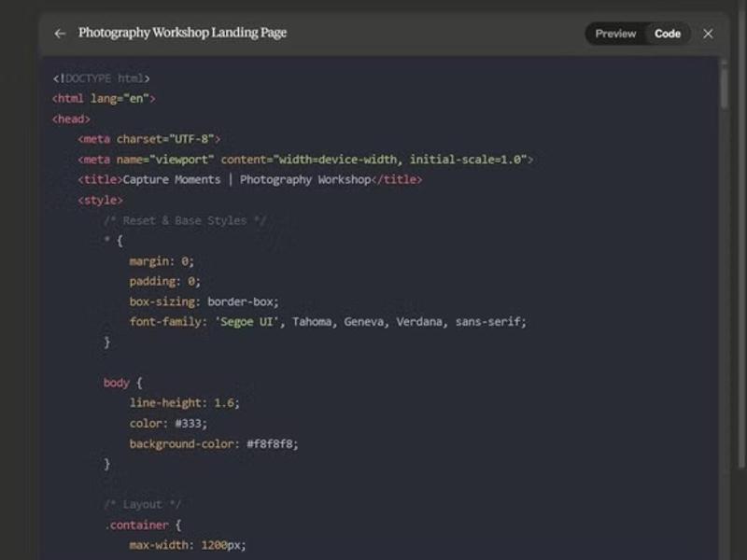The width and height of the screenshot is (747, 560).
Task: Click the back arrow icon
Action: (60, 34)
